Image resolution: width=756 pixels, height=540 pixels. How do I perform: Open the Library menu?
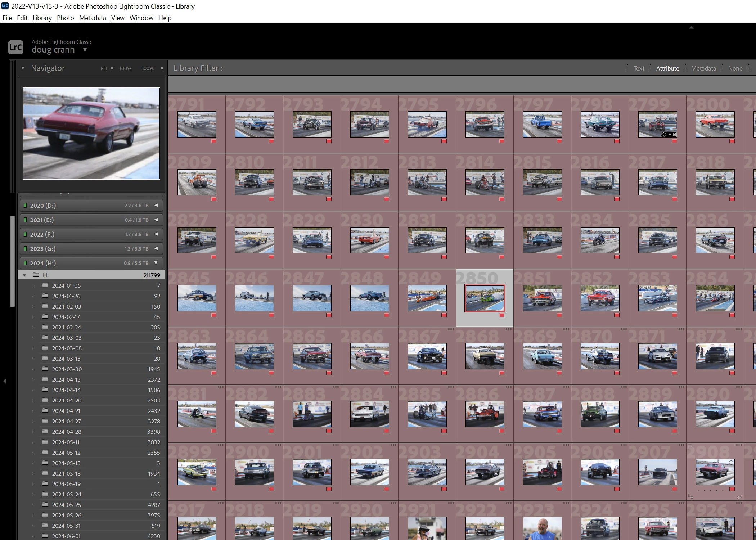click(x=42, y=18)
